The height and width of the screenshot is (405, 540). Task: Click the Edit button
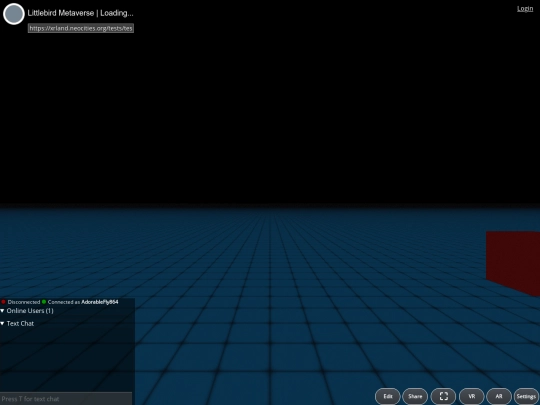pyautogui.click(x=388, y=396)
